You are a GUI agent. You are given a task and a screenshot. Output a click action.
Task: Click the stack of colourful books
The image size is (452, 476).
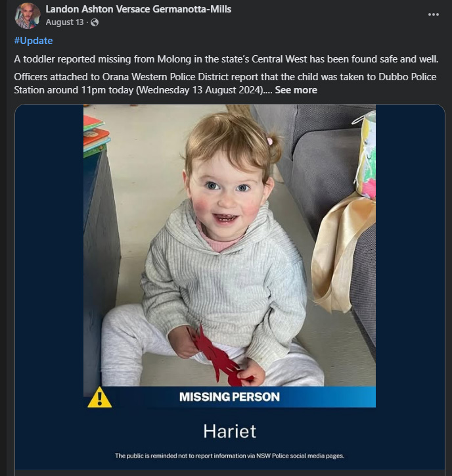pyautogui.click(x=96, y=133)
